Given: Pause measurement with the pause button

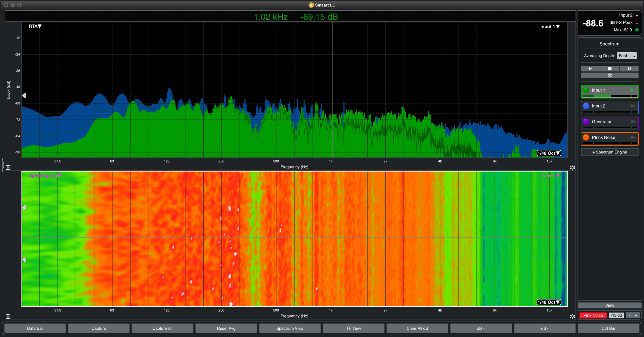Looking at the screenshot, I should pyautogui.click(x=629, y=69).
